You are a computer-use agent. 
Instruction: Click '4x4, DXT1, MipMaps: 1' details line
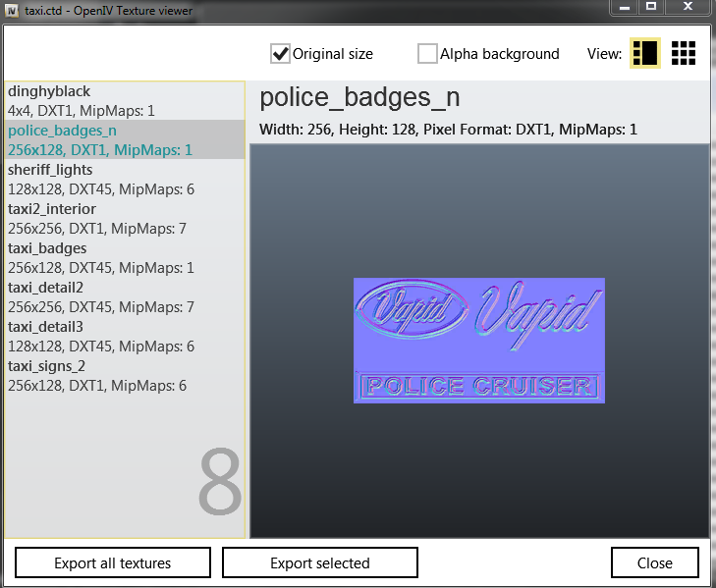[82, 111]
